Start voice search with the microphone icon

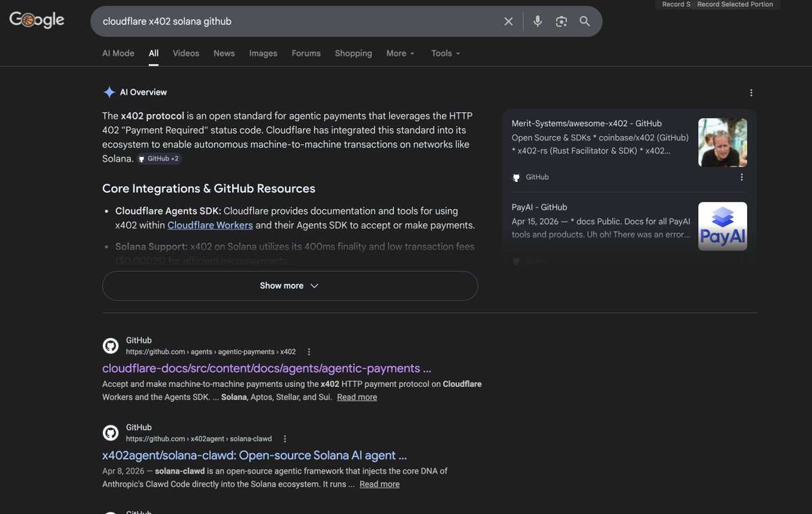pos(537,22)
